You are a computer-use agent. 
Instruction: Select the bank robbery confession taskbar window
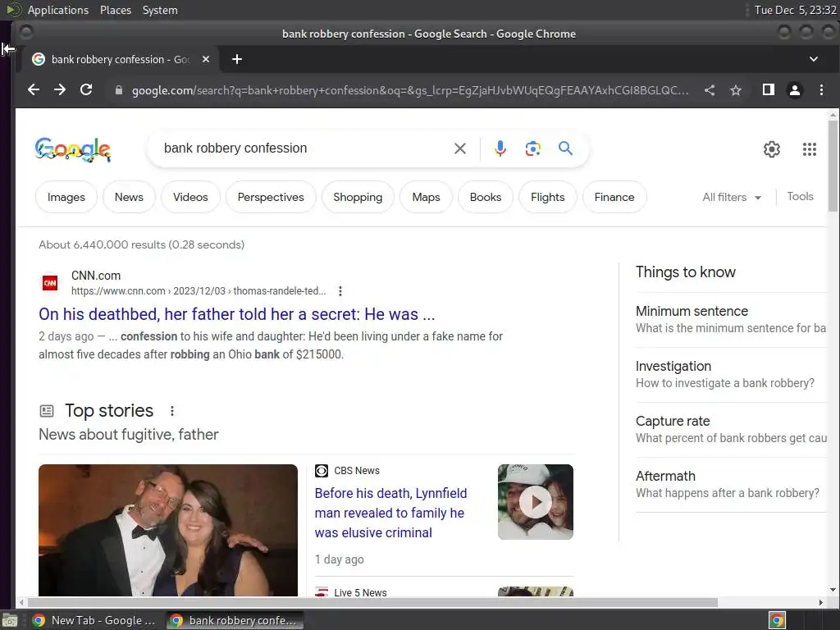click(x=235, y=620)
